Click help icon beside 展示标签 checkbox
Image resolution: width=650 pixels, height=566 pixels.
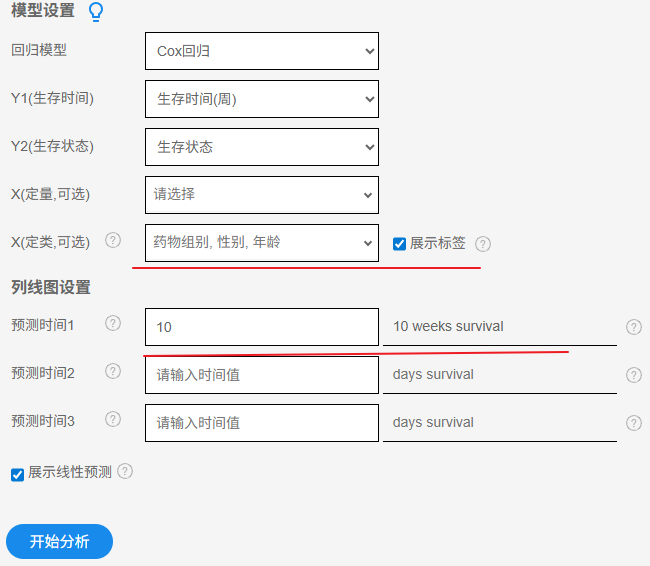tap(483, 243)
